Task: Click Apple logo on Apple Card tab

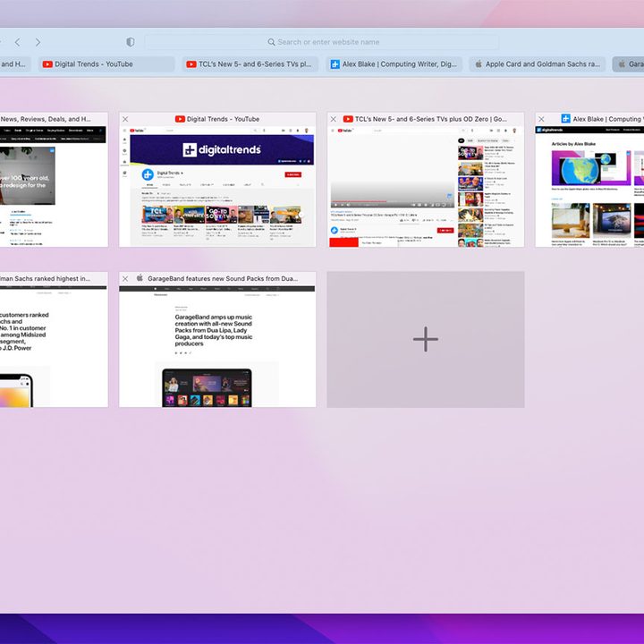Action: pos(479,64)
